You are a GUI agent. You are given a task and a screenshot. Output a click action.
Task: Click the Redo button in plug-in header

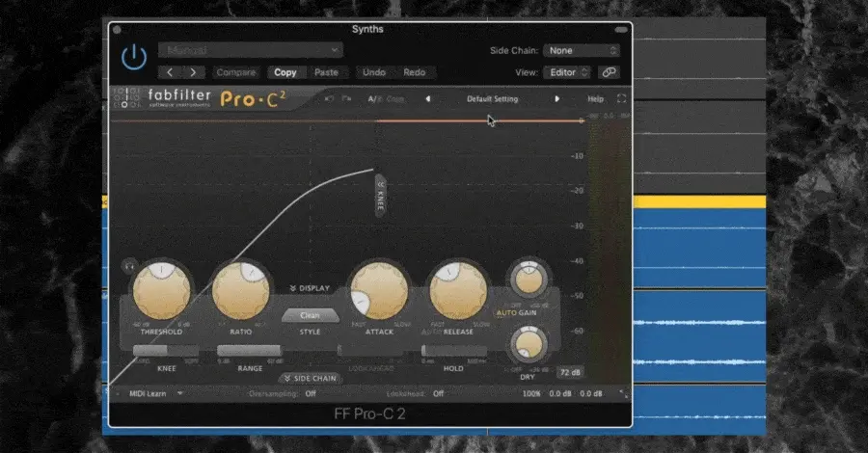414,72
